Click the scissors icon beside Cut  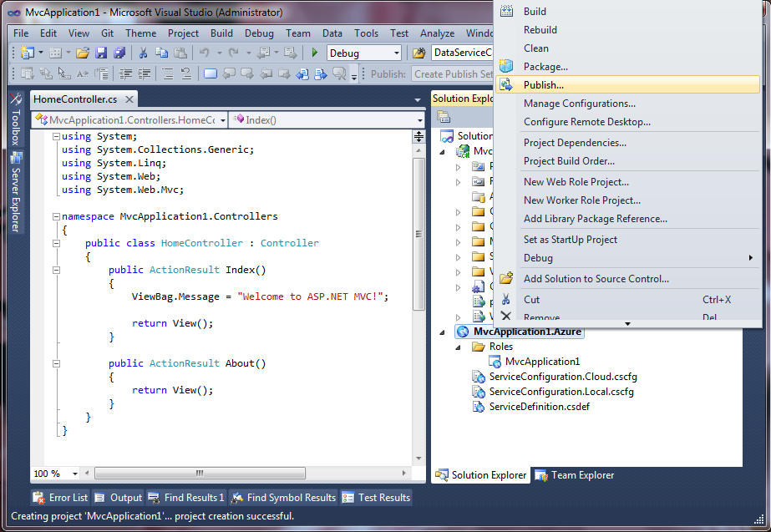tap(506, 300)
